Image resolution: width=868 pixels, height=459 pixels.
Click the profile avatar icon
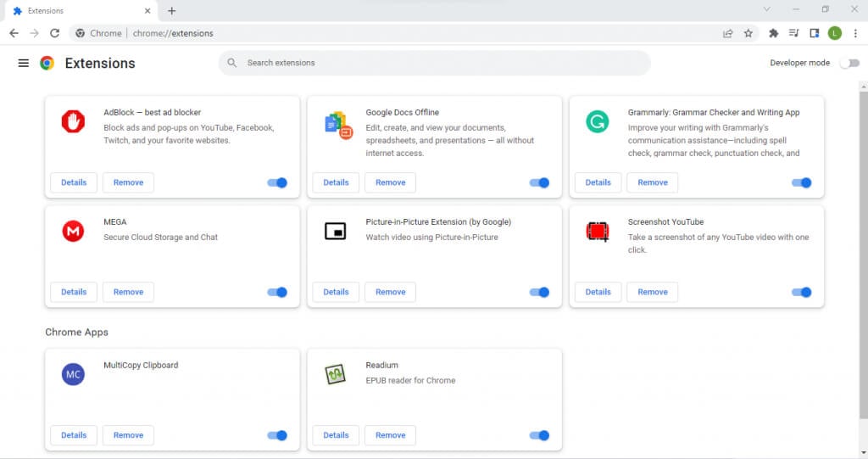(835, 33)
